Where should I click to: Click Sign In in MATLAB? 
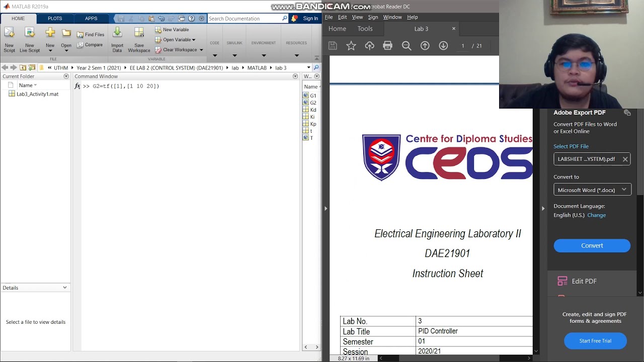coord(310,19)
